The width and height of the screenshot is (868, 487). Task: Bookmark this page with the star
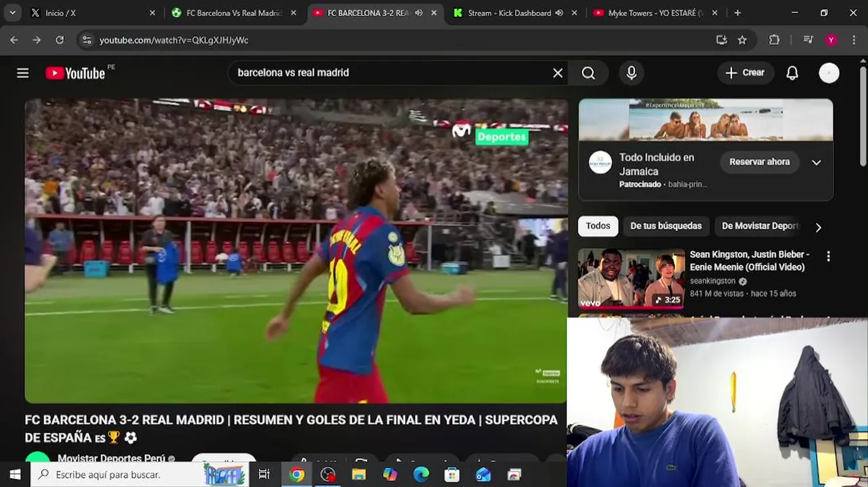click(x=742, y=40)
